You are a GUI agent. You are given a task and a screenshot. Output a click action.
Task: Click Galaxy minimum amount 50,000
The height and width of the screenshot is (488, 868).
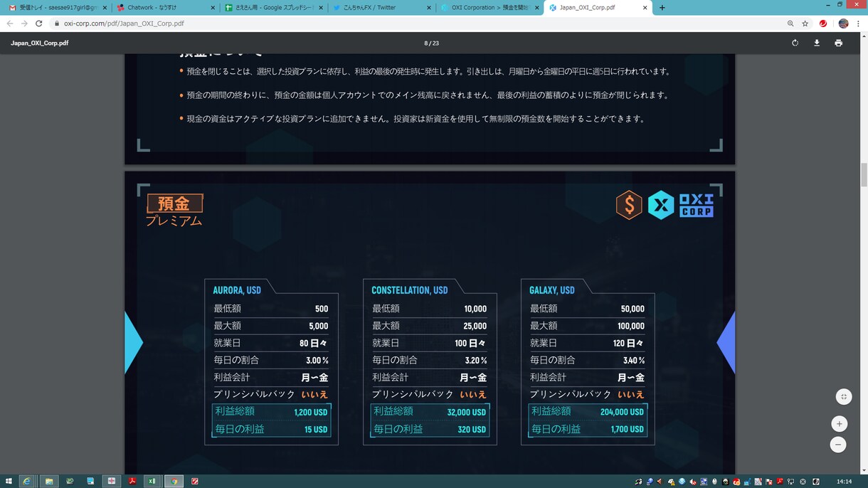(x=633, y=309)
